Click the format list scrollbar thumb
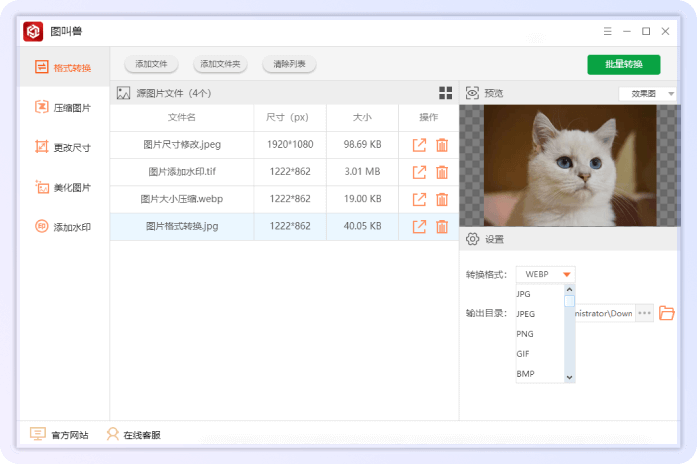This screenshot has width=697, height=464. [x=569, y=301]
